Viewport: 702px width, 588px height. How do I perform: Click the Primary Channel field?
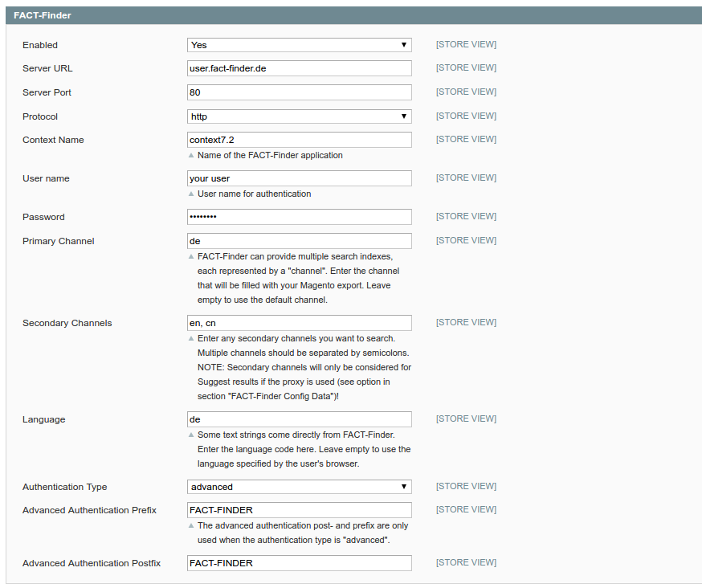[298, 240]
